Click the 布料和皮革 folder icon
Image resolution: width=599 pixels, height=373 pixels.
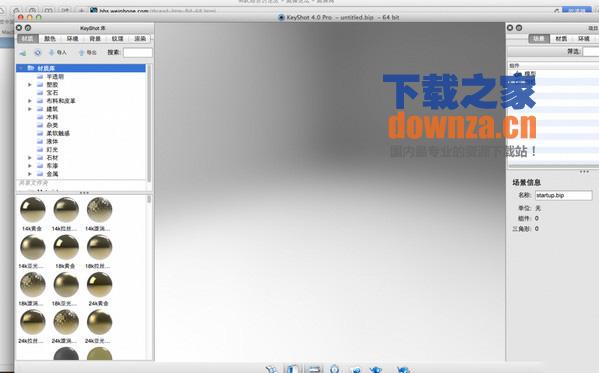[40, 101]
